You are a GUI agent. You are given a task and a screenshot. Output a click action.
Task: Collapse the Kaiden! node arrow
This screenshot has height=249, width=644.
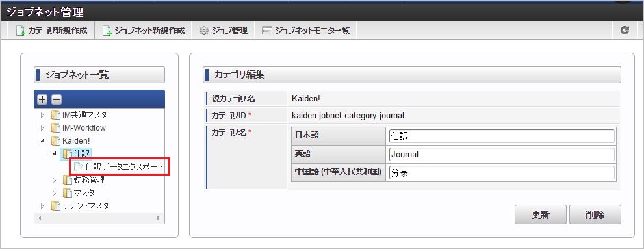43,141
